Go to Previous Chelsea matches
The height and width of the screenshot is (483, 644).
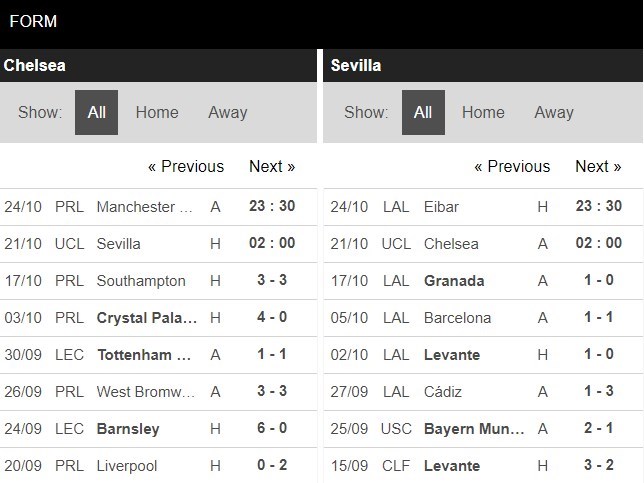pyautogui.click(x=186, y=167)
